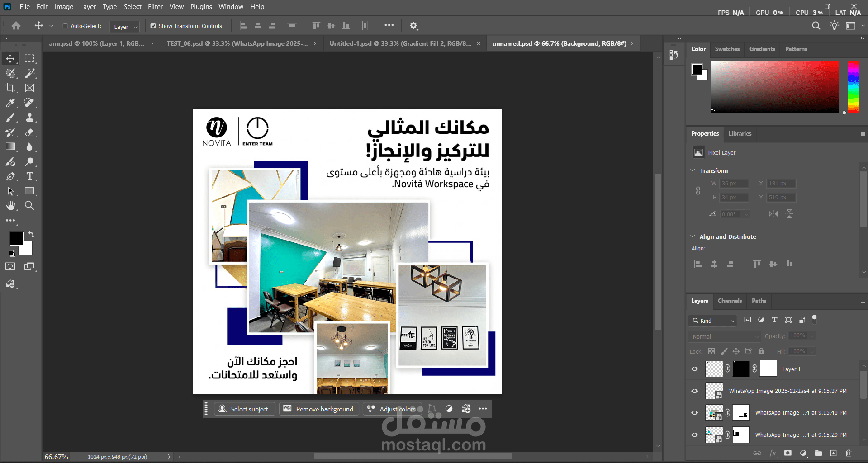Hide the Layer 1 visibility eye
This screenshot has width=868, height=463.
[694, 369]
